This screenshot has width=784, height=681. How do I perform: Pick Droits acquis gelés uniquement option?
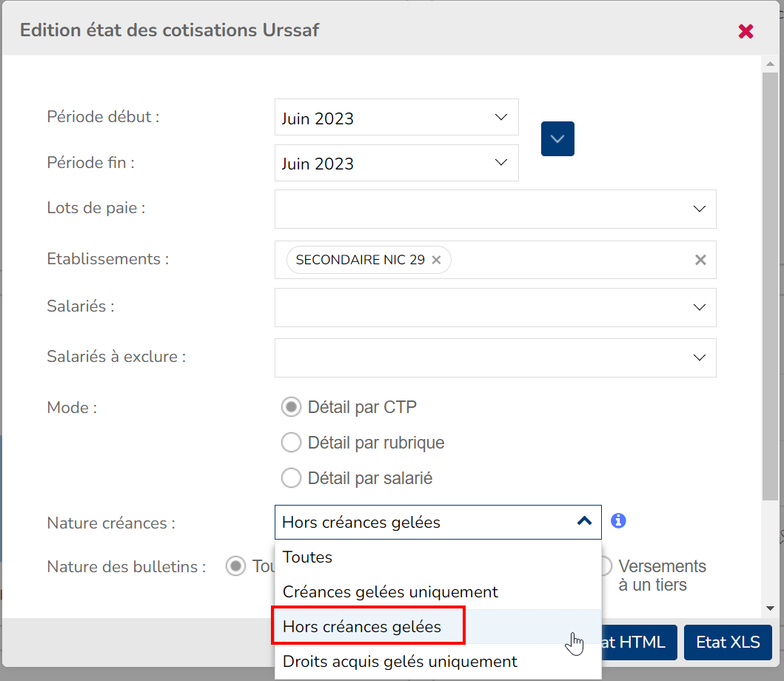click(x=400, y=661)
